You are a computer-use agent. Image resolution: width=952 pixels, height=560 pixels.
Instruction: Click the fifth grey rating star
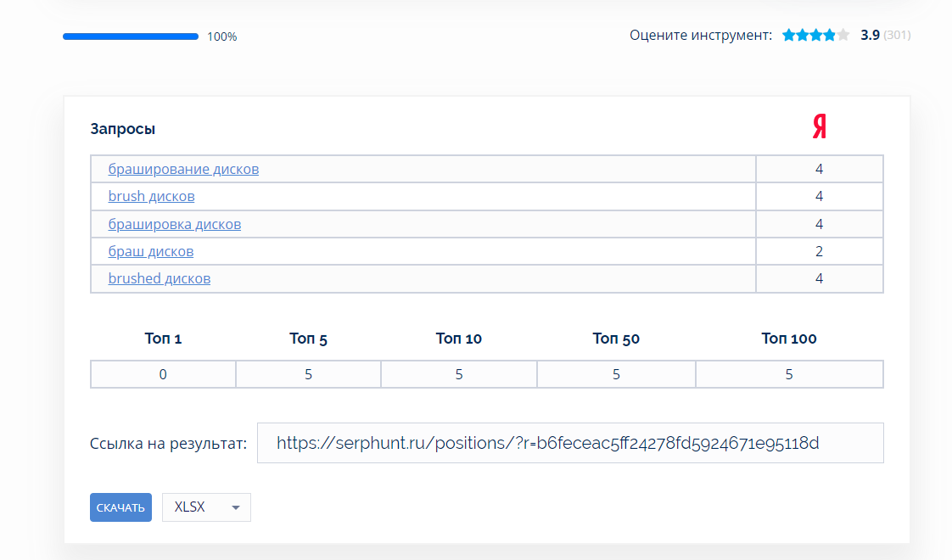pos(843,36)
